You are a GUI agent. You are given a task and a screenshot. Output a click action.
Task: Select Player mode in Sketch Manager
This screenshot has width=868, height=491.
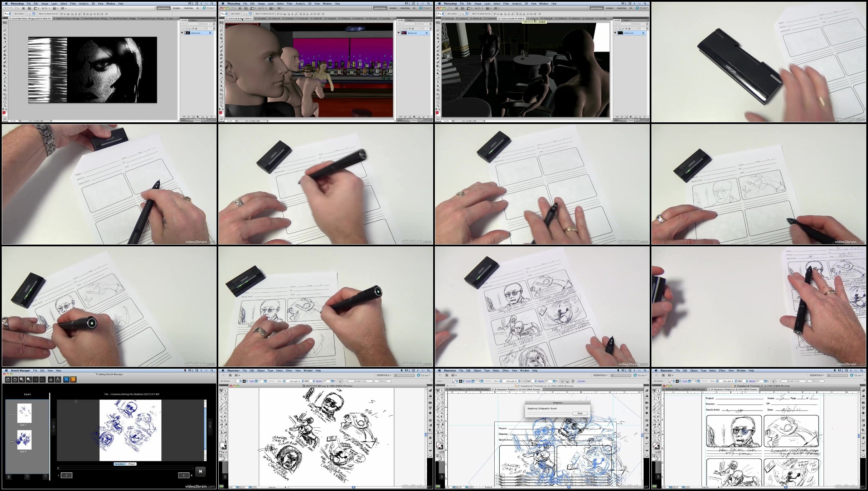click(x=132, y=464)
